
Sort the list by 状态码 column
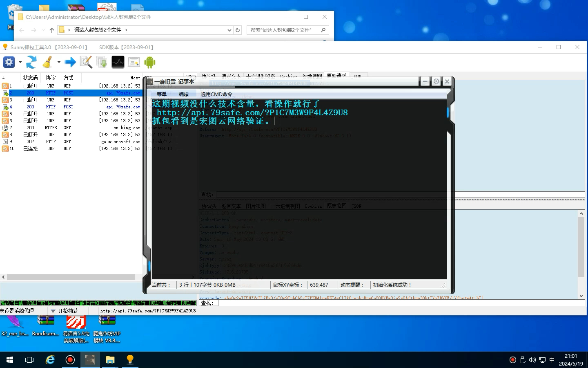[31, 78]
